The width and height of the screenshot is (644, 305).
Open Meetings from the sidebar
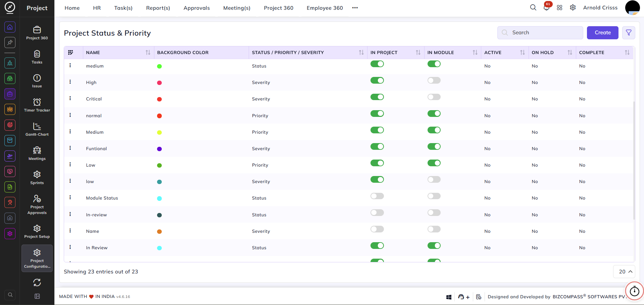[37, 154]
